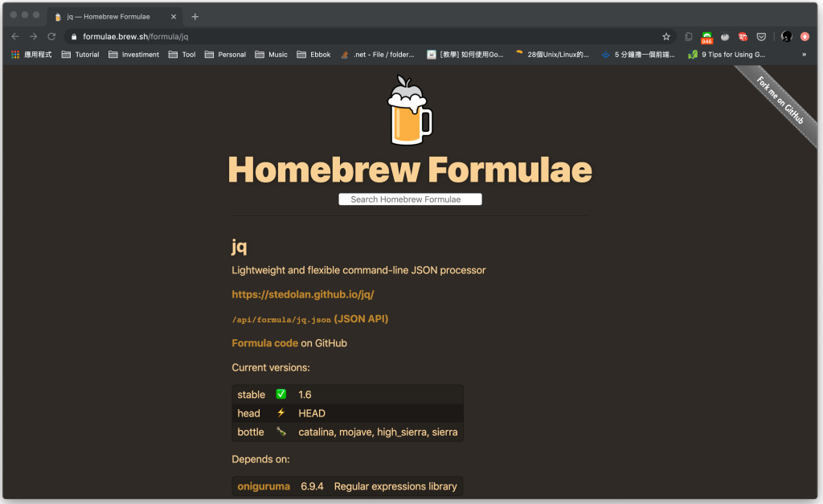
Task: Open the Pocket extension icon
Action: pyautogui.click(x=761, y=36)
